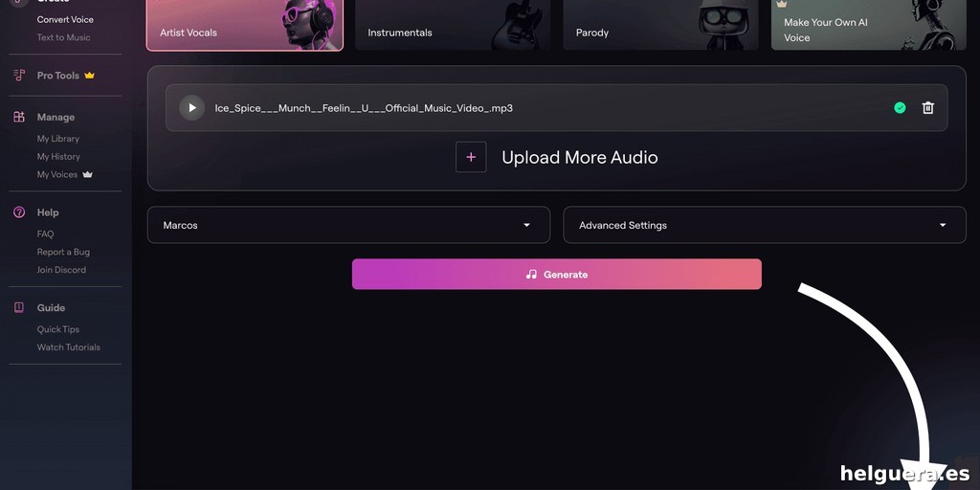Play the uploaded Ice Spice mp3
This screenshot has height=490, width=980.
coord(192,108)
